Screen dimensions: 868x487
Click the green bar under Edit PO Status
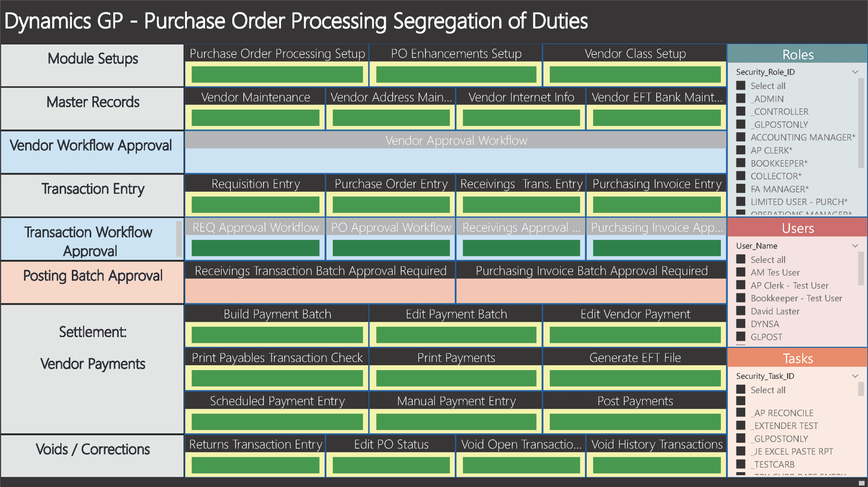pyautogui.click(x=391, y=465)
